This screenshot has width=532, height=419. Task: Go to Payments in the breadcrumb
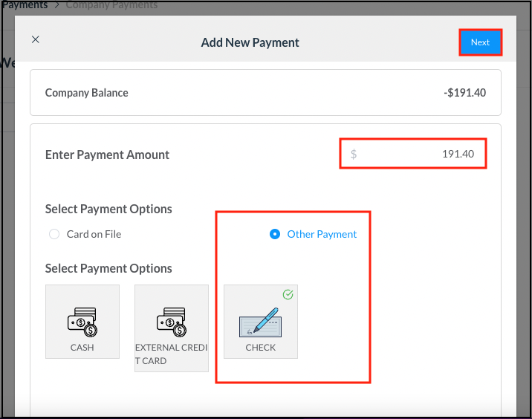click(x=24, y=5)
